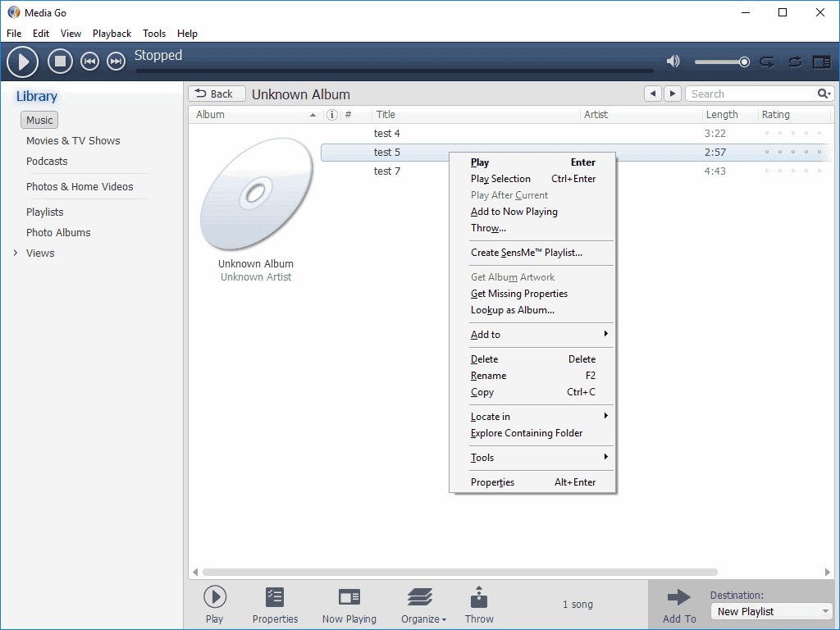Choose Properties in the context menu
This screenshot has width=840, height=630.
click(533, 482)
